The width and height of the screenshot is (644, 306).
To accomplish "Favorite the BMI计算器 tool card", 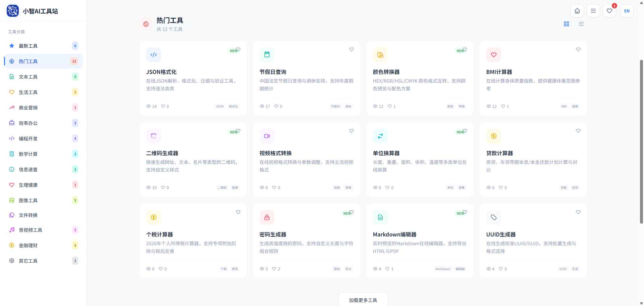I will point(578,49).
